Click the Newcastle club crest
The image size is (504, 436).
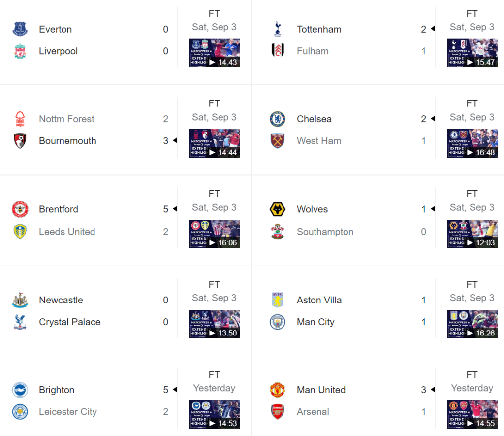(x=20, y=300)
